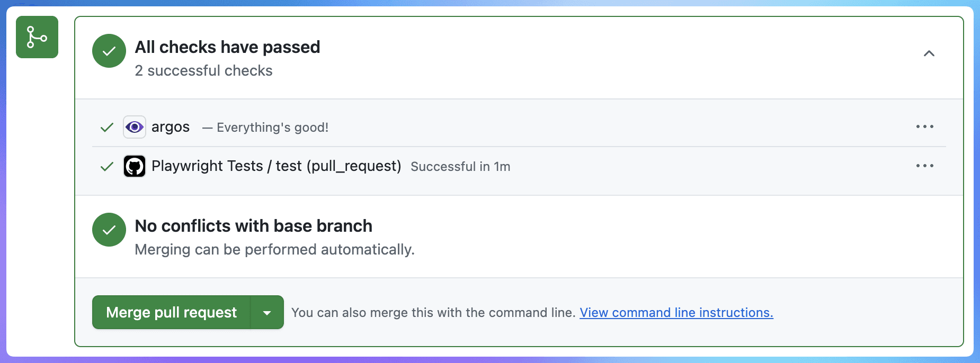Open View command line instructions link
The width and height of the screenshot is (980, 363).
(676, 313)
